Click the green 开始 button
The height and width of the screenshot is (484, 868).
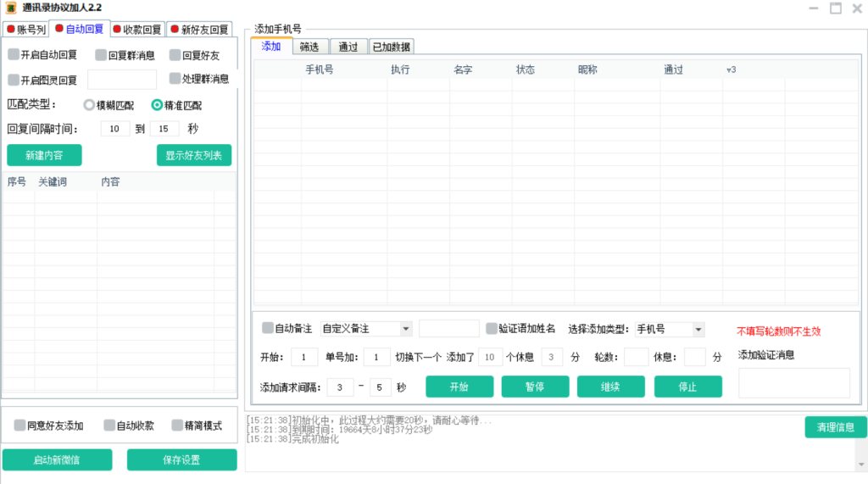459,387
